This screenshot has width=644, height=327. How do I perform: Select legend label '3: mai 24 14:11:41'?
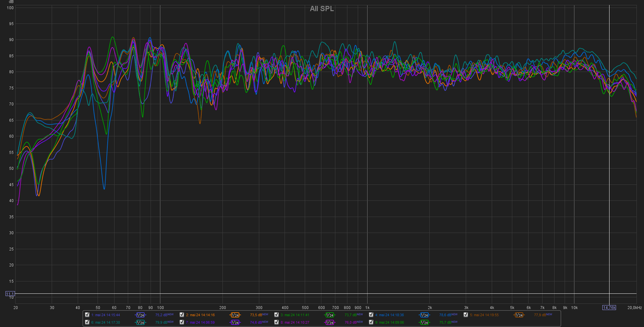point(295,315)
